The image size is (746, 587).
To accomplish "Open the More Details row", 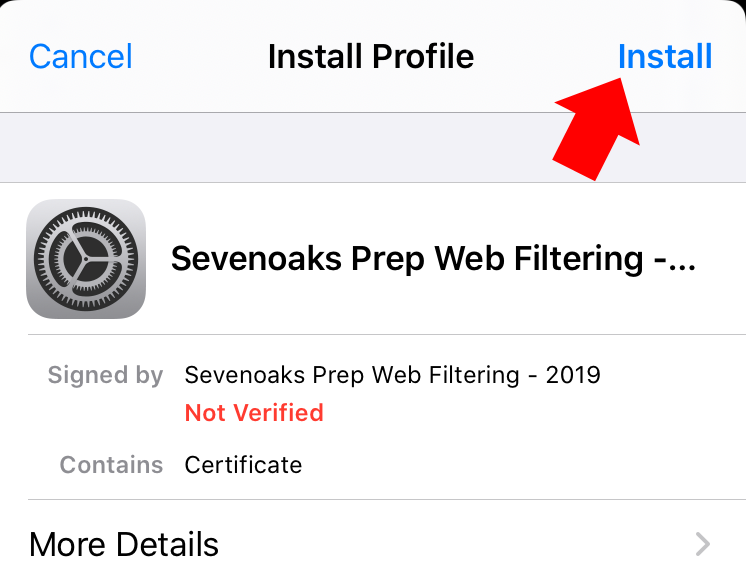I will (x=373, y=544).
